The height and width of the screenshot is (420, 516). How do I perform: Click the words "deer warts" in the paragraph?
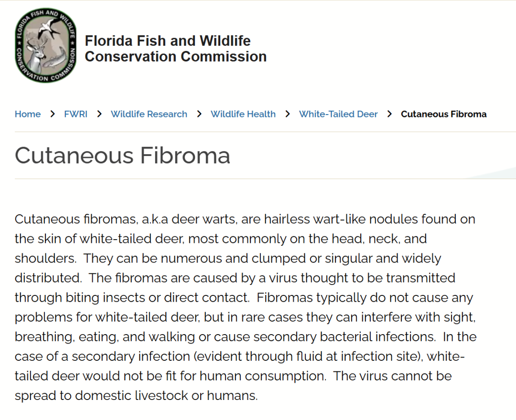click(204, 219)
